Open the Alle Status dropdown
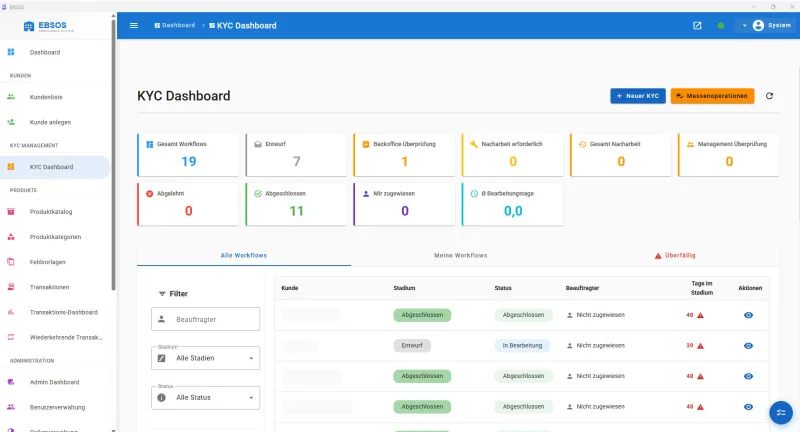This screenshot has width=800, height=432. coord(206,398)
